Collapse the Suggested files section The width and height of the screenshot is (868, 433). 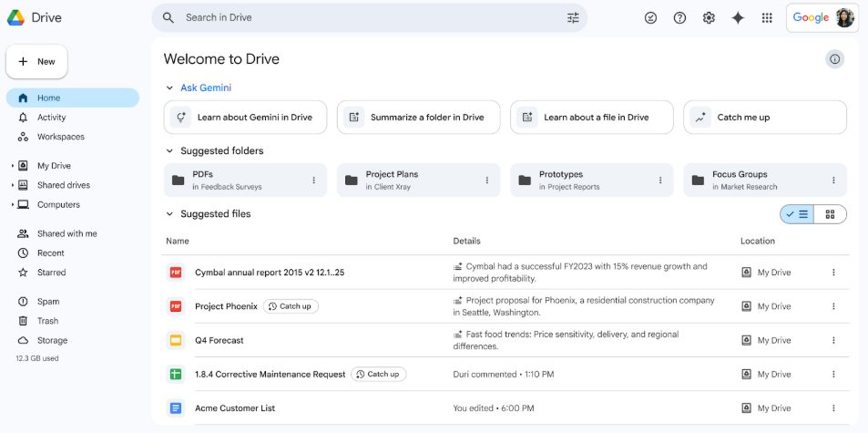click(x=169, y=214)
